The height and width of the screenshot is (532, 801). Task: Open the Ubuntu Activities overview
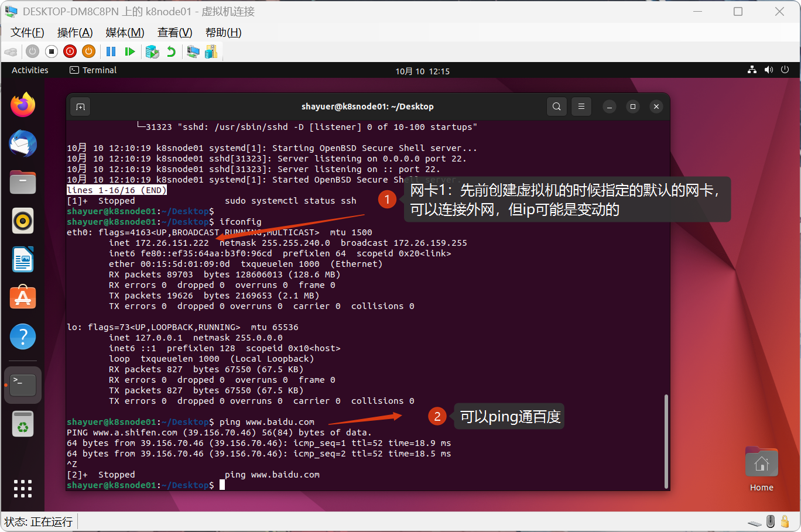pyautogui.click(x=30, y=70)
